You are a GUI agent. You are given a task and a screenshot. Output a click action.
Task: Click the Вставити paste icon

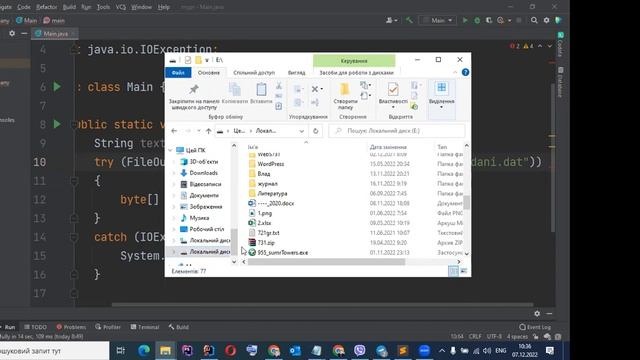(261, 93)
